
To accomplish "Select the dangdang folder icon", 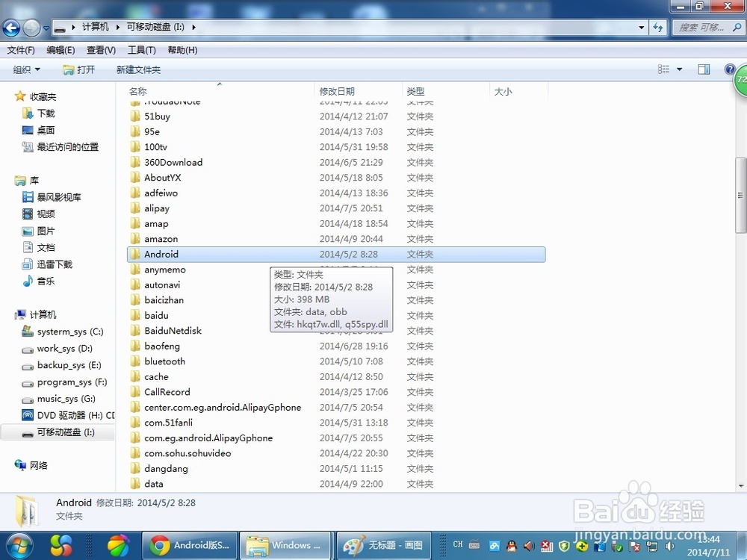I will (135, 469).
